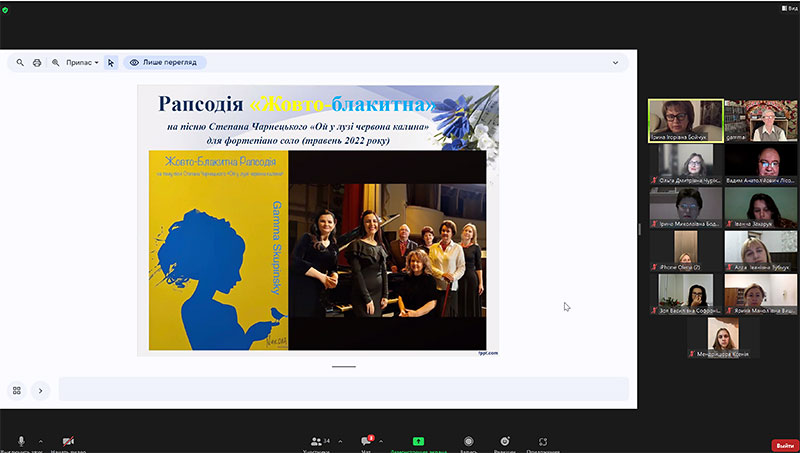Select the bottom participant tile Ксенія
This screenshot has height=453, width=800.
[x=723, y=338]
